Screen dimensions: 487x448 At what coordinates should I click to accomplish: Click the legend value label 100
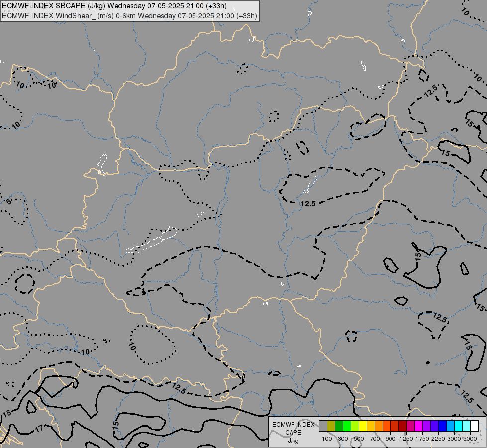point(327,439)
